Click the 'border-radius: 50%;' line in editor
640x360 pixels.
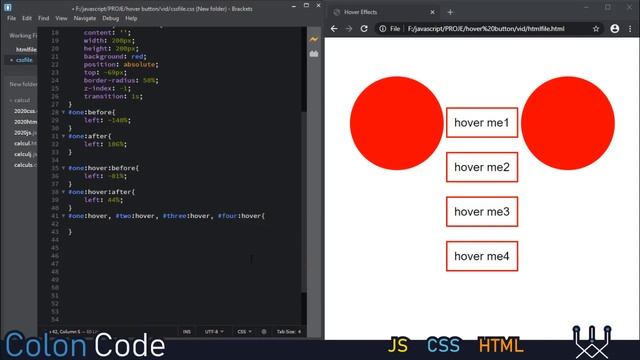point(121,80)
